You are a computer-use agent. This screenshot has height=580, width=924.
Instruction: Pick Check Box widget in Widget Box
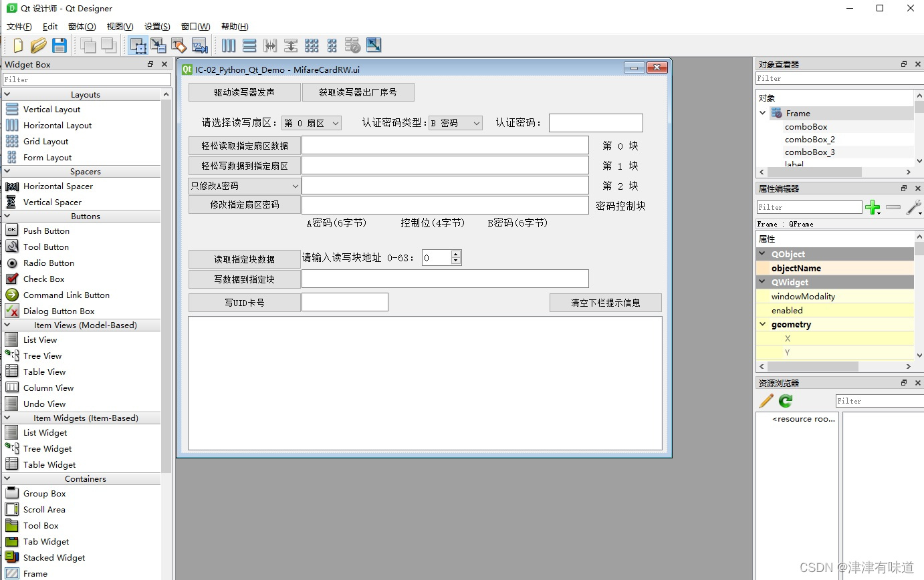pyautogui.click(x=43, y=279)
